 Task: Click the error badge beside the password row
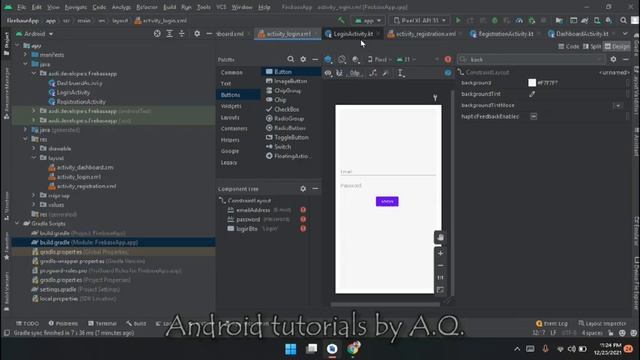coord(303,219)
